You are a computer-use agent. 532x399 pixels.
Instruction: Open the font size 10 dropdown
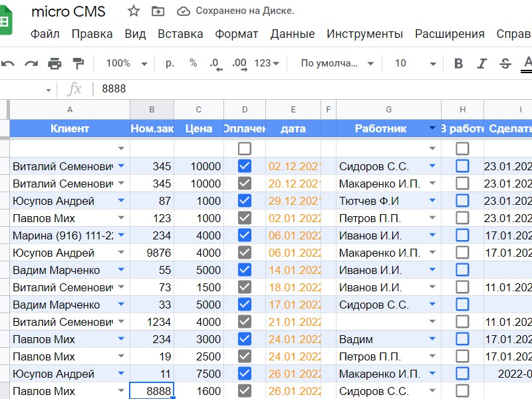(415, 63)
